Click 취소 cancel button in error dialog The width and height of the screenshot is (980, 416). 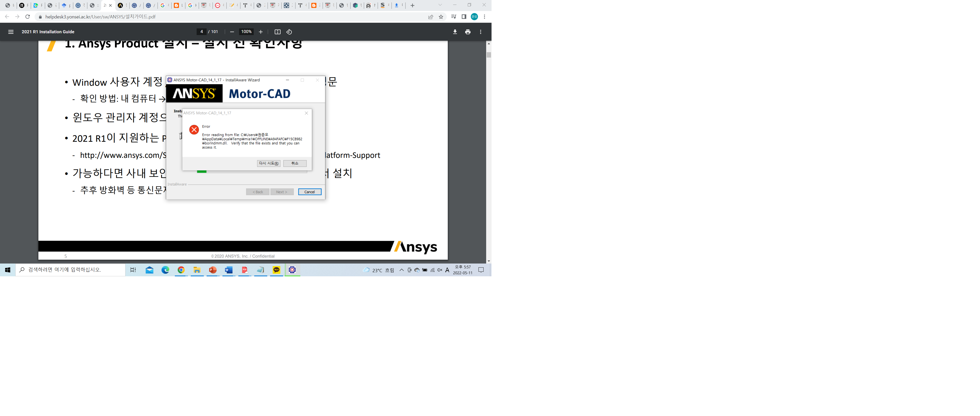(295, 163)
